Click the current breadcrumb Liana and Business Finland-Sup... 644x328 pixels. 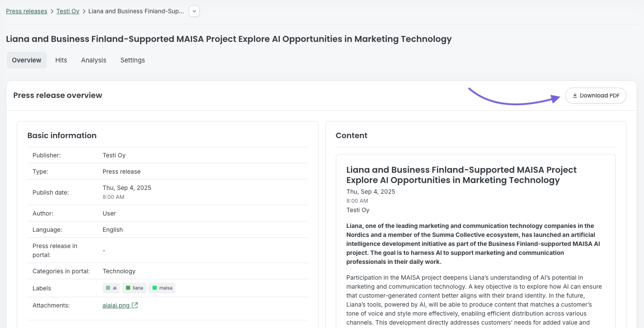(x=136, y=11)
